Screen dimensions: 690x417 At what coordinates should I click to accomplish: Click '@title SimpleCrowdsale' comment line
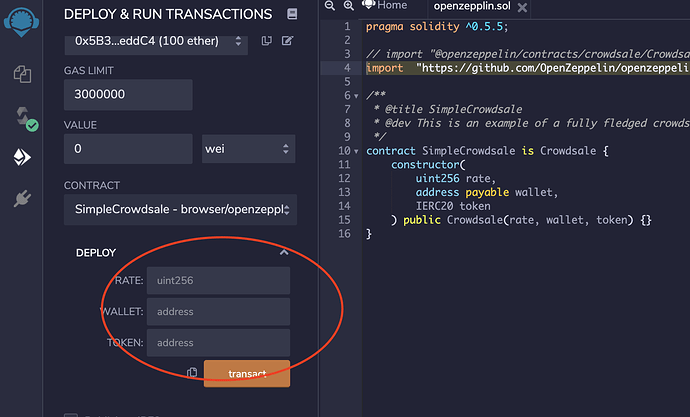[448, 109]
